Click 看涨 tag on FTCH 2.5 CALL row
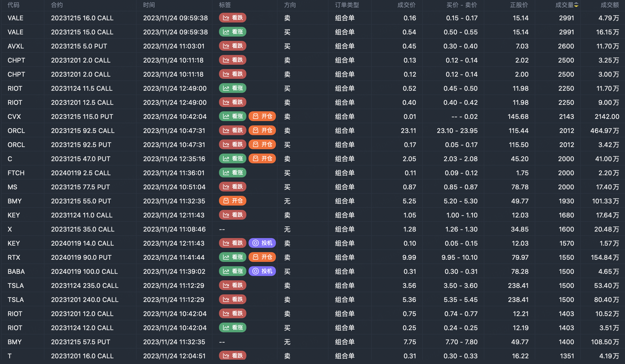The height and width of the screenshot is (364, 625). click(x=233, y=173)
